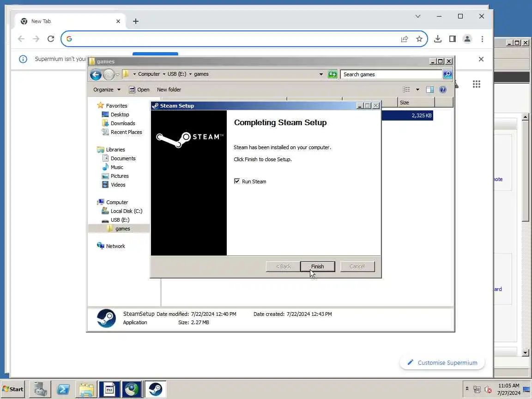Click the Explorer forward arrow icon
This screenshot has width=532, height=399.
pos(109,74)
